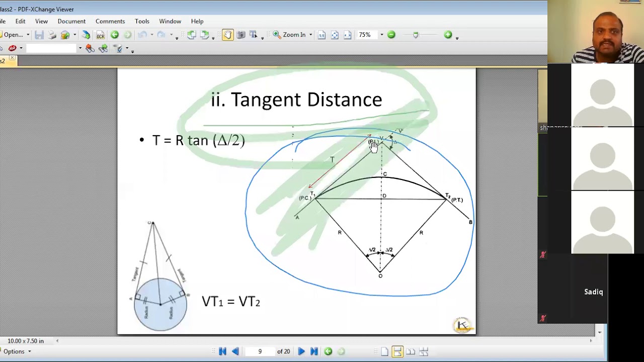
Task: Click the Save icon in toolbar
Action: [39, 35]
